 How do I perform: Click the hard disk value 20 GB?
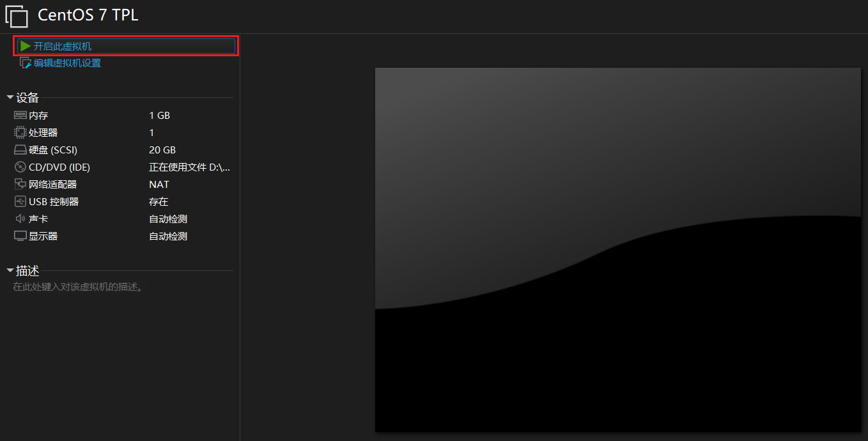coord(162,150)
